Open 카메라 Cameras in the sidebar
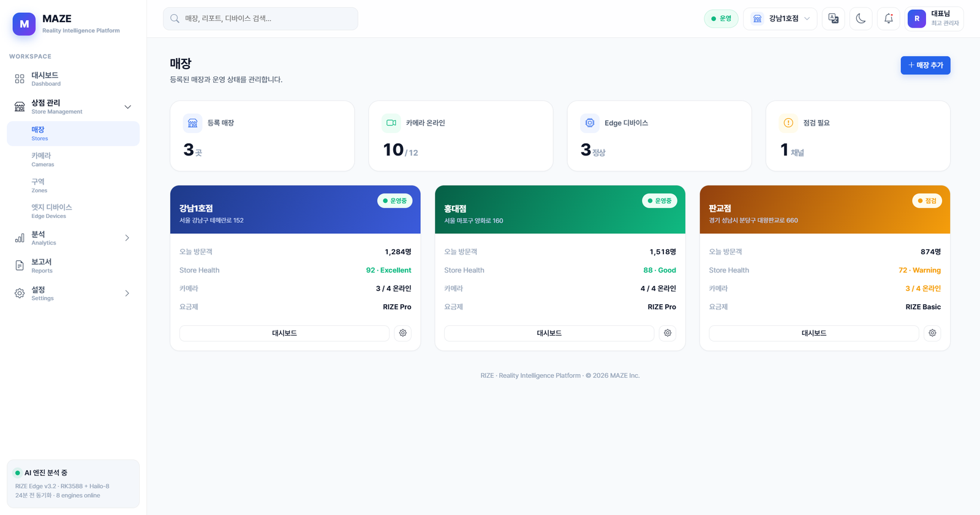 73,159
